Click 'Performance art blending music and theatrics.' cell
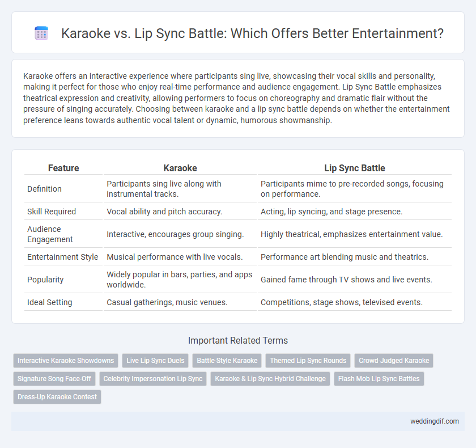This screenshot has height=448, width=476. [355, 257]
